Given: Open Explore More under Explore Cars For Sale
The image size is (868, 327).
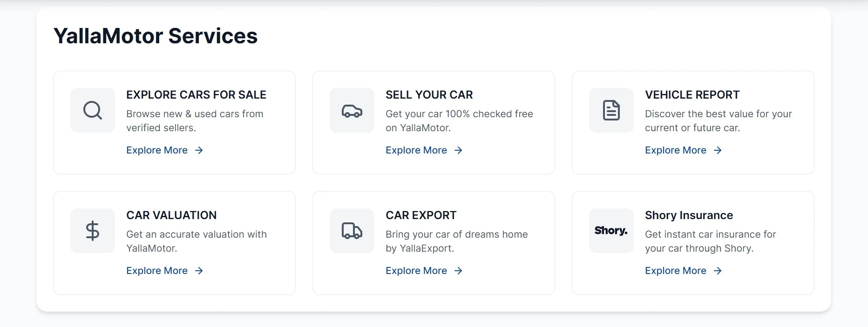Looking at the screenshot, I should [x=157, y=150].
